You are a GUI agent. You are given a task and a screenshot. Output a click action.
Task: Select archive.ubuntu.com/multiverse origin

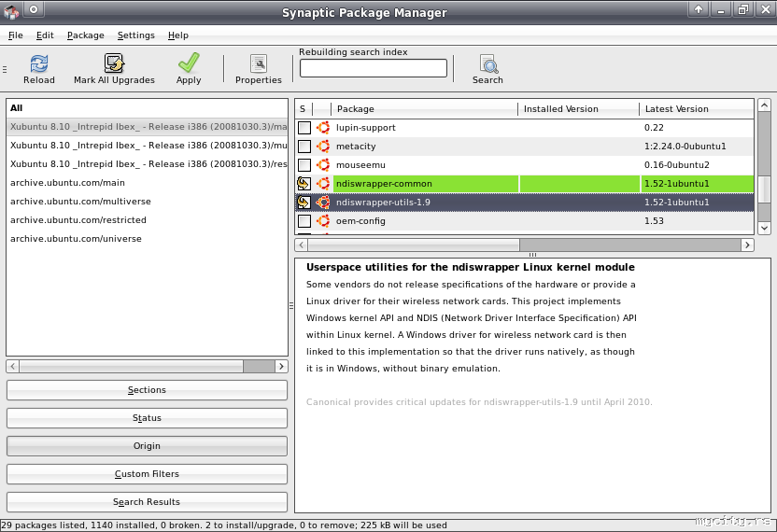coord(147,201)
